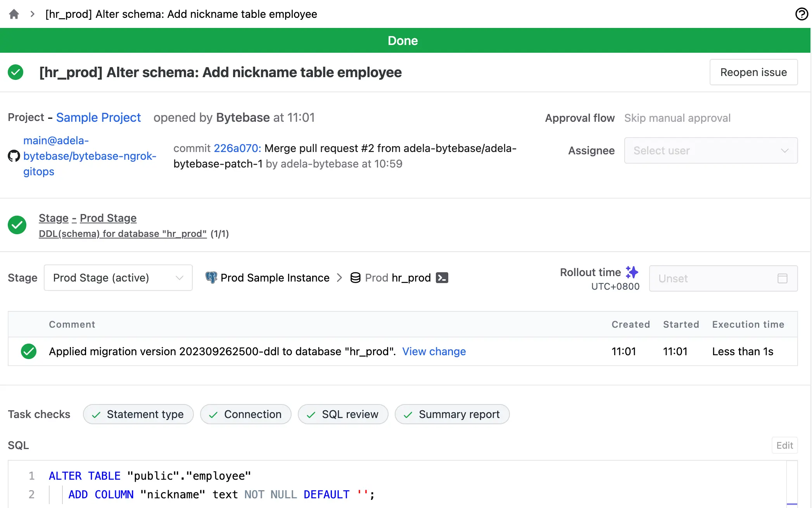Open the calendar icon in Rollout time field
Screen dimensions: 812x508
click(x=783, y=278)
